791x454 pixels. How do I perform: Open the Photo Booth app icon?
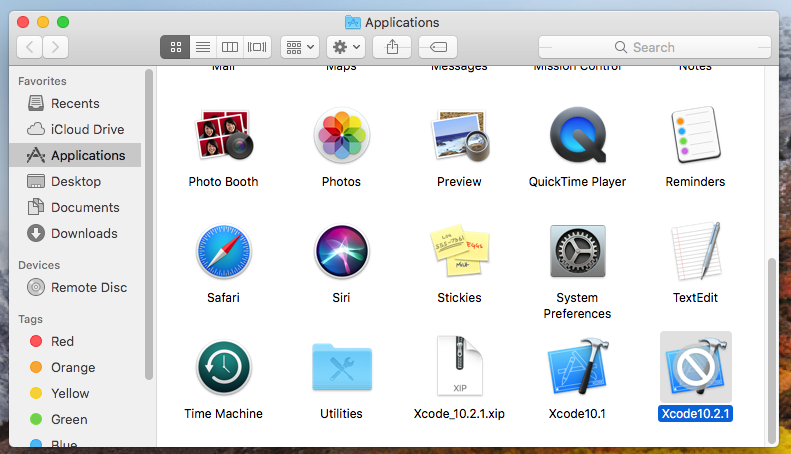coord(223,135)
